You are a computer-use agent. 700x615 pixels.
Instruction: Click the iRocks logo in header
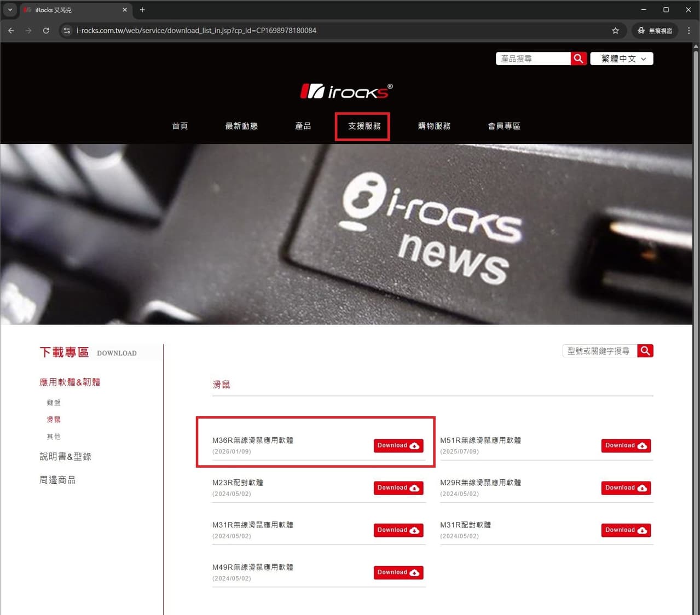pyautogui.click(x=346, y=91)
